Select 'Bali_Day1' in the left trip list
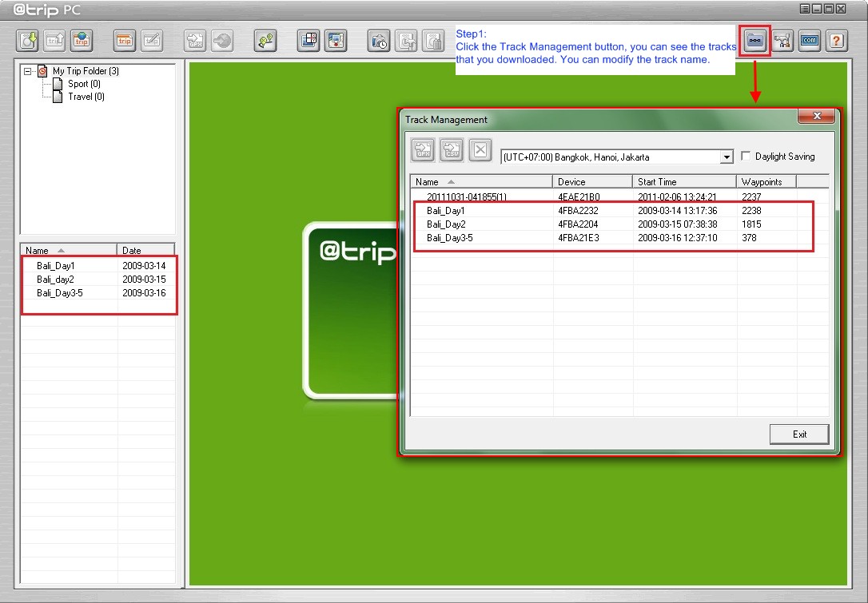 [x=55, y=265]
